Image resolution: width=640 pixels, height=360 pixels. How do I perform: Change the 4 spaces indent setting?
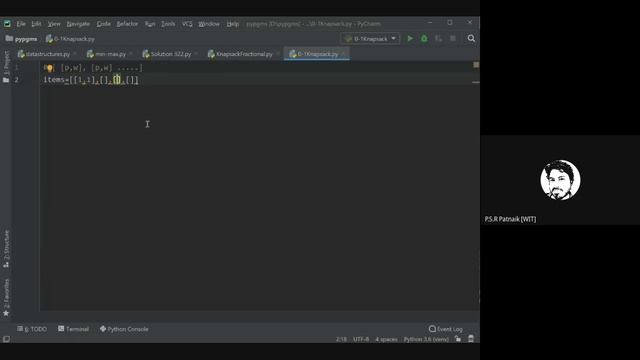click(386, 339)
